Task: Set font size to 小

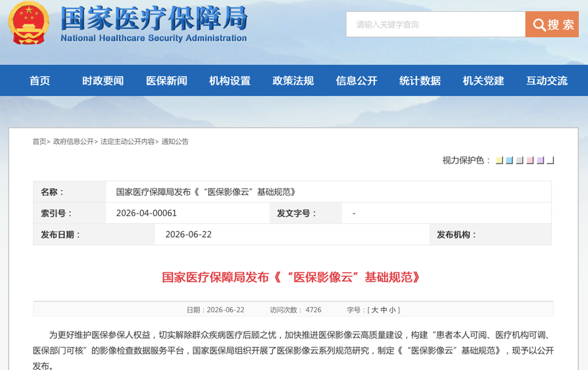Action: tap(392, 310)
